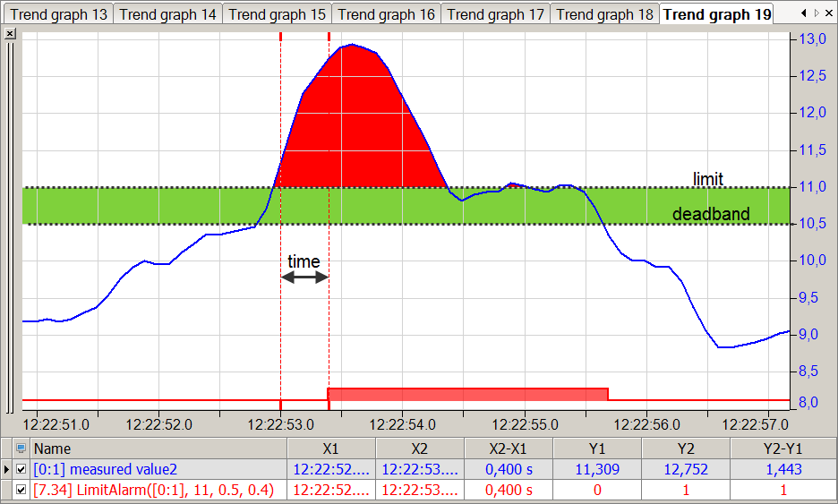Screen dimensions: 838x504
Task: Click the vertical splitter bar at left edge
Action: pos(10,227)
